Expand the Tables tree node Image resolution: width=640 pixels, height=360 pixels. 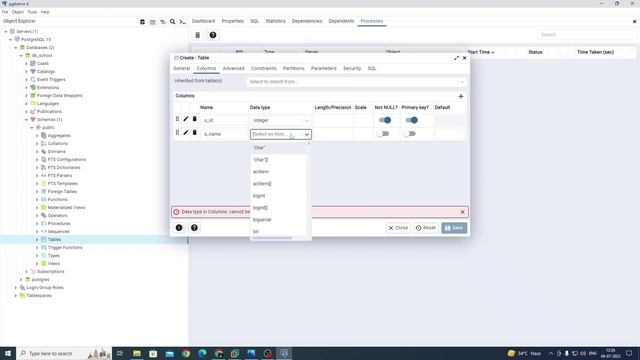pos(38,240)
